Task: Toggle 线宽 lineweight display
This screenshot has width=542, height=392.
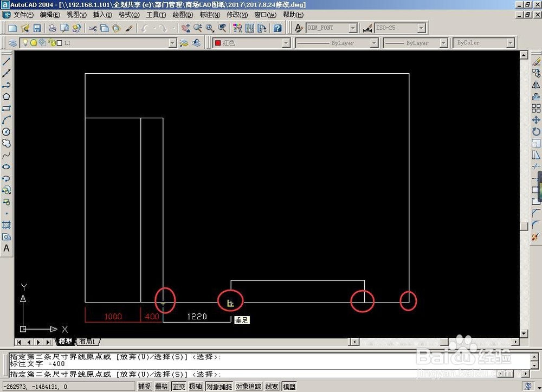Action: [272, 387]
